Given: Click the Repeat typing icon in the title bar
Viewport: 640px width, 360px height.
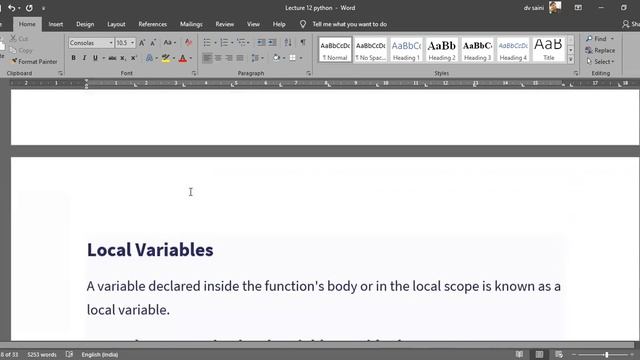Looking at the screenshot, I should 29,8.
